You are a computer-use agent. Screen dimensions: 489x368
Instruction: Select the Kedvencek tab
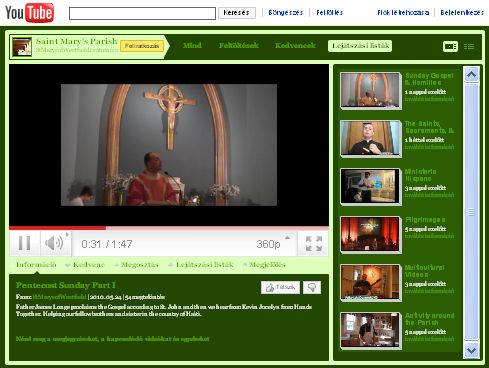click(x=295, y=46)
